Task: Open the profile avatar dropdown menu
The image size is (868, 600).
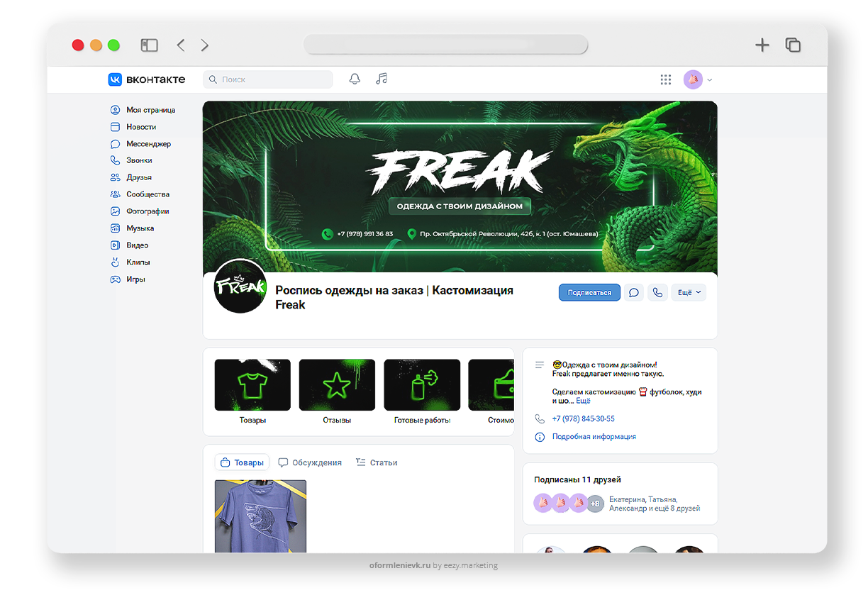Action: [x=698, y=80]
